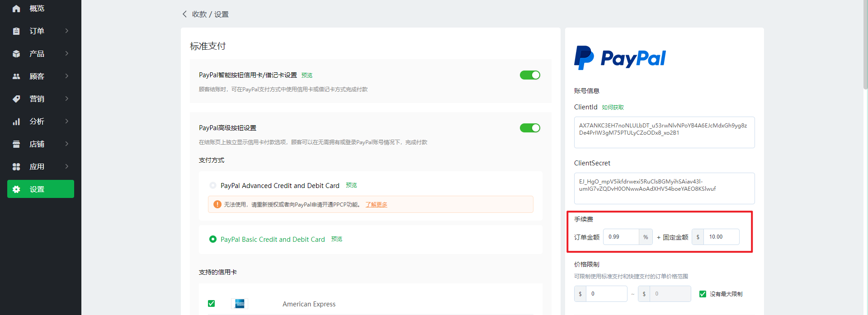This screenshot has width=868, height=315.
Task: Click the orange warning icon in the PPCP notice
Action: 217,204
